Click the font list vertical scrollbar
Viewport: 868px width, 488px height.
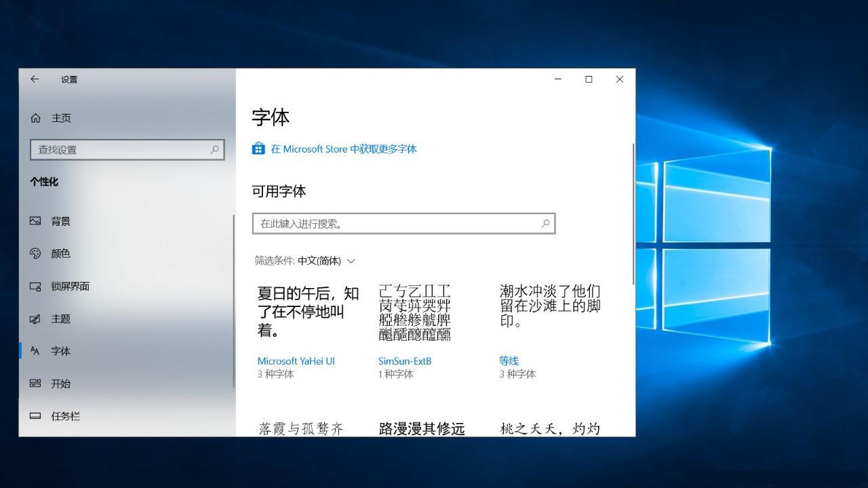633,214
